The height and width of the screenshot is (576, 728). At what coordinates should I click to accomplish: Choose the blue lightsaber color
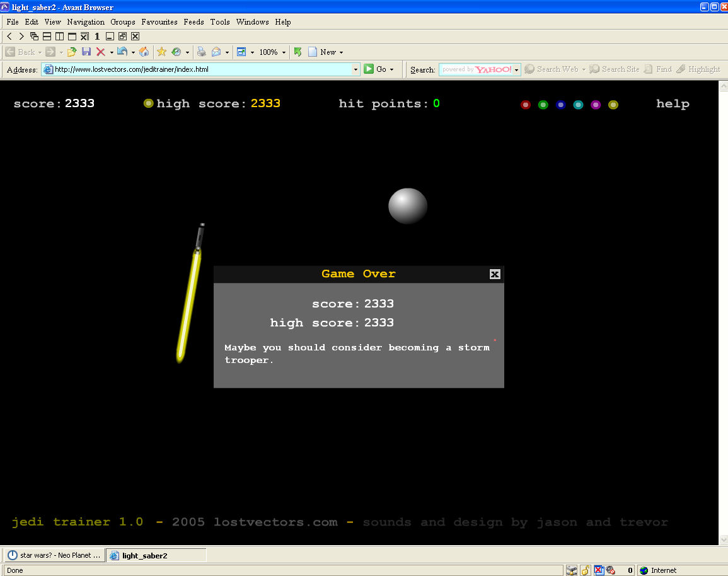(x=560, y=105)
